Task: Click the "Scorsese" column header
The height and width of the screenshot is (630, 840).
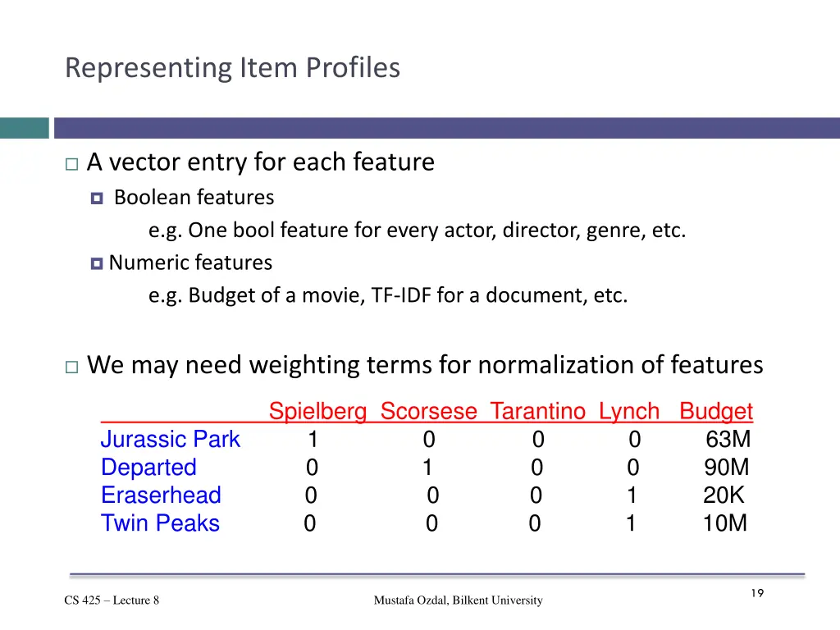Action: (428, 412)
